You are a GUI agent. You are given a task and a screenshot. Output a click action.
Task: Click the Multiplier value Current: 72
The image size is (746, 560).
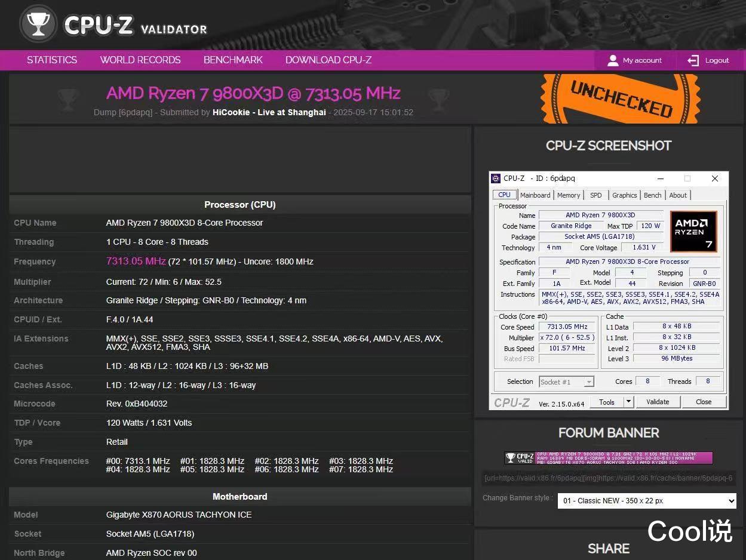pyautogui.click(x=164, y=282)
